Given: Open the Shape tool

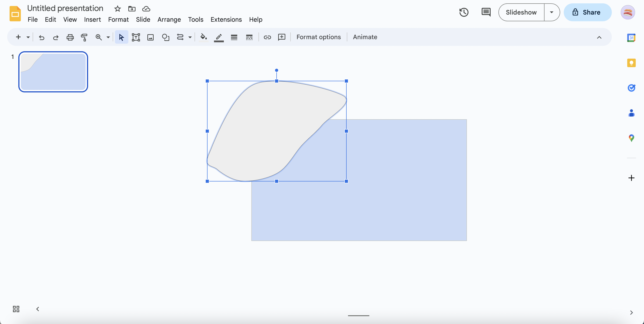Looking at the screenshot, I should click(x=165, y=37).
